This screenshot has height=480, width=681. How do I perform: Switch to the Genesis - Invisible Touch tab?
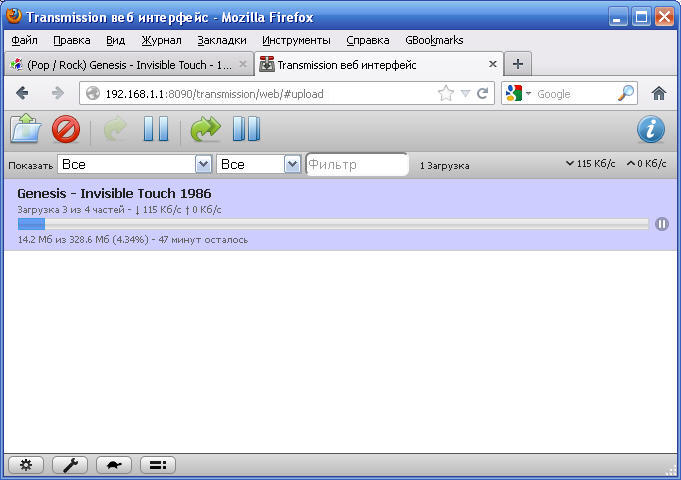[129, 65]
